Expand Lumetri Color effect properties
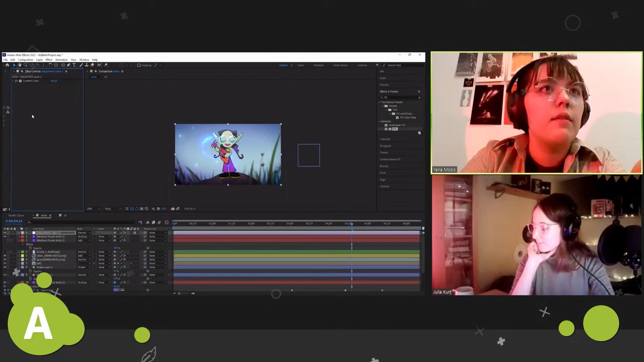 (x=13, y=81)
